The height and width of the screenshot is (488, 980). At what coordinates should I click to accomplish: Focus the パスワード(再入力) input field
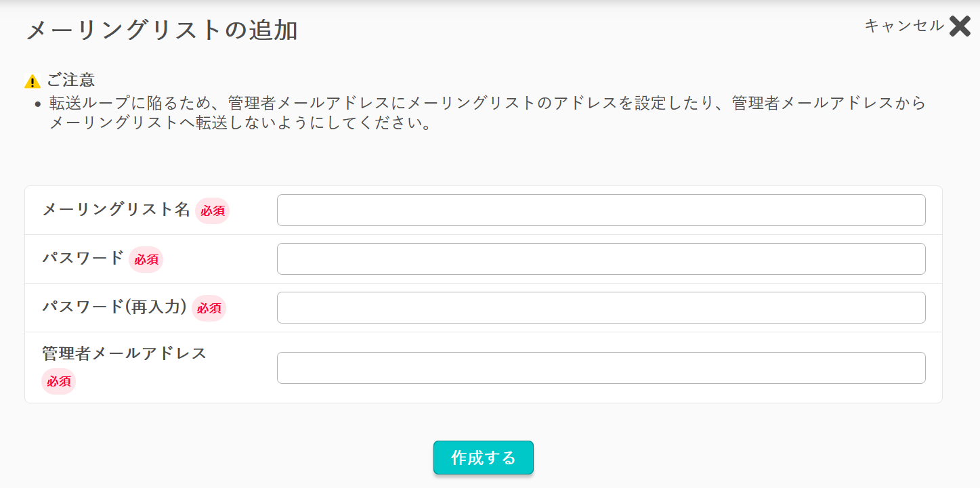click(x=601, y=307)
